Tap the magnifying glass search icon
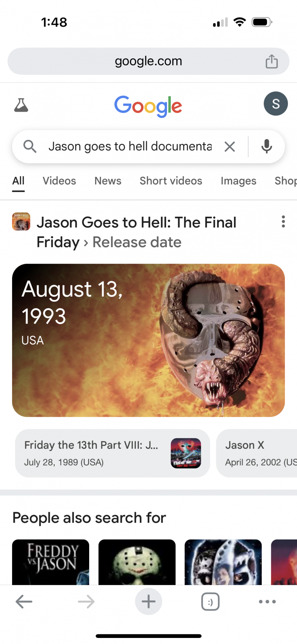 (x=30, y=147)
